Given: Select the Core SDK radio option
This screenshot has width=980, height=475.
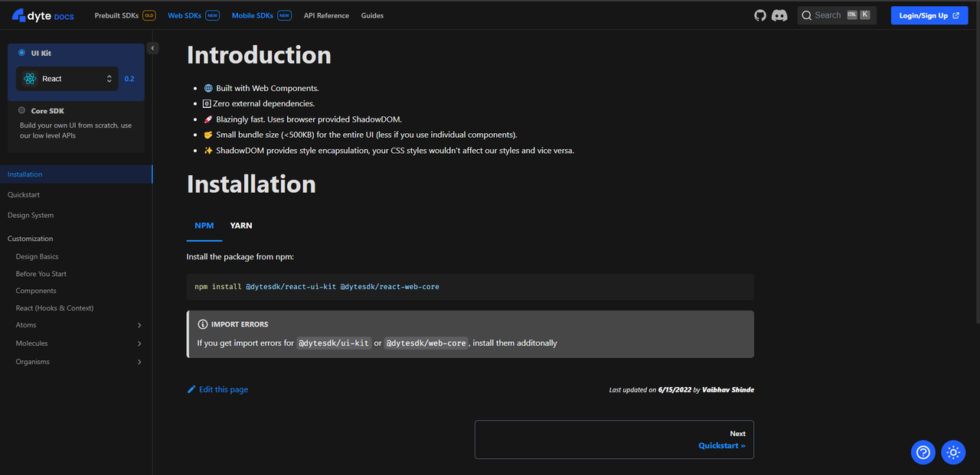Looking at the screenshot, I should click(x=21, y=110).
